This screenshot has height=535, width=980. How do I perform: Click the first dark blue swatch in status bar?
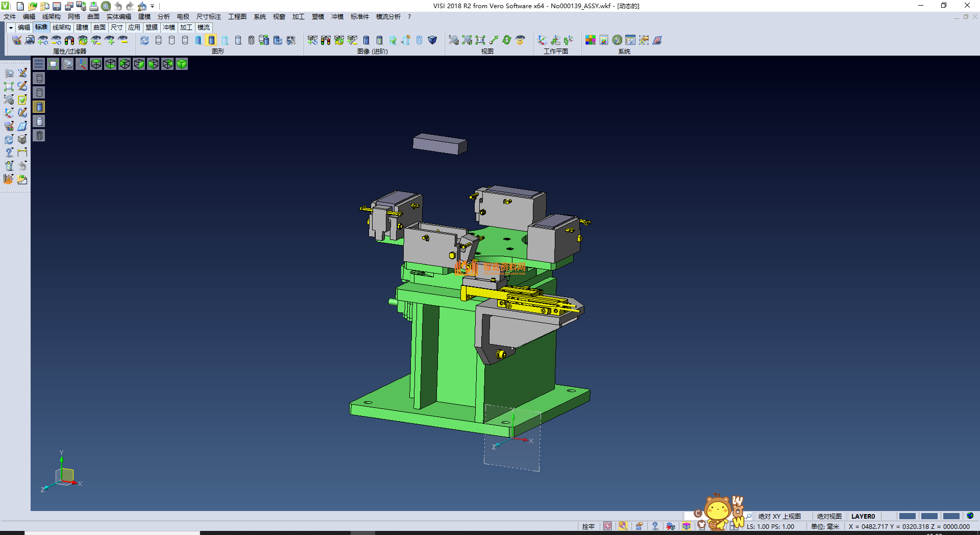click(907, 516)
